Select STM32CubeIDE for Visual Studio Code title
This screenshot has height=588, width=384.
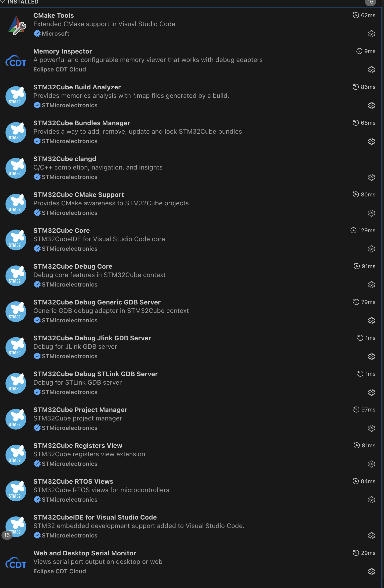tap(95, 517)
